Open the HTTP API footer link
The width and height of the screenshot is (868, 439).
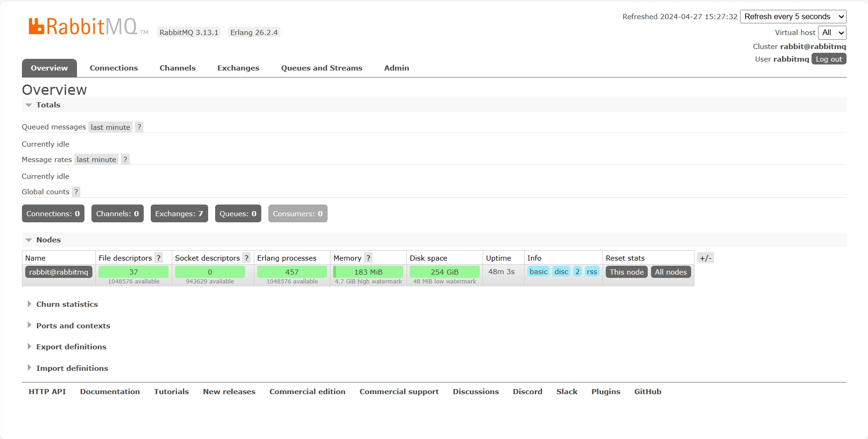[x=47, y=392]
